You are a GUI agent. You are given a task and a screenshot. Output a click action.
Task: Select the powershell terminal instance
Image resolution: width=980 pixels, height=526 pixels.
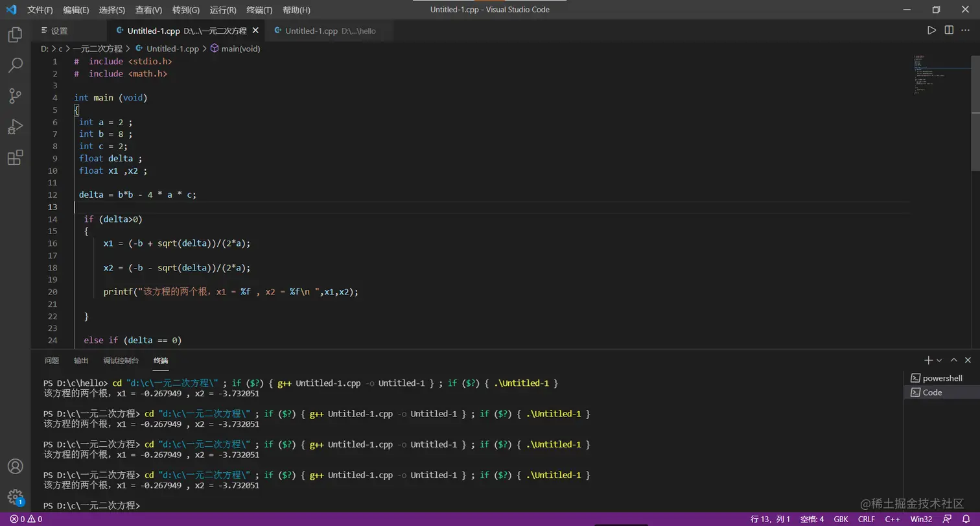942,378
